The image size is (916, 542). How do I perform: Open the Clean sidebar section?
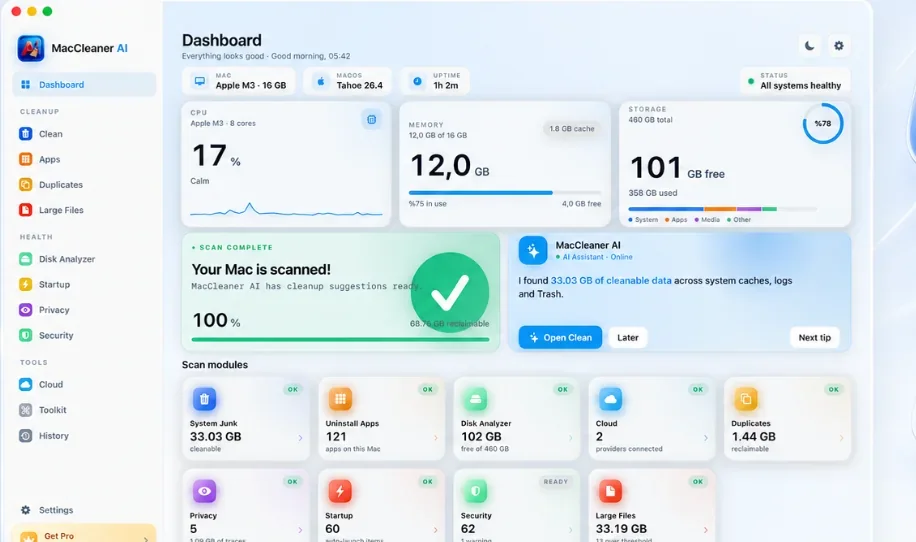coord(84,134)
